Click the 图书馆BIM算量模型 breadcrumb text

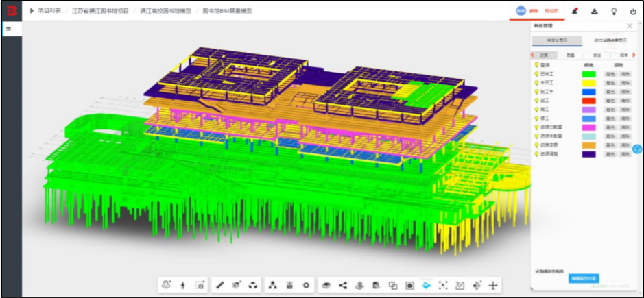click(x=228, y=11)
